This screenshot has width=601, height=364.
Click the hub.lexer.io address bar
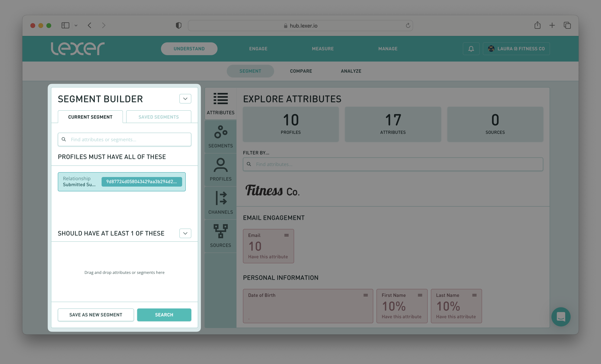(x=300, y=26)
